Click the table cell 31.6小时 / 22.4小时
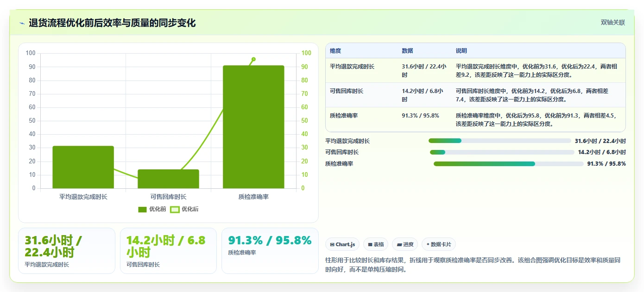The image size is (644, 292). (x=424, y=70)
